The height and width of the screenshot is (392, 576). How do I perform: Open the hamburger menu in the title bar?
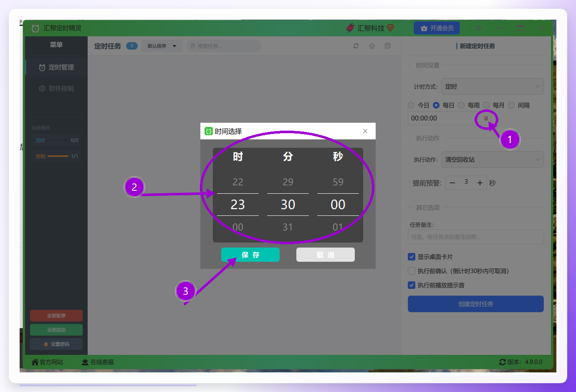point(479,28)
